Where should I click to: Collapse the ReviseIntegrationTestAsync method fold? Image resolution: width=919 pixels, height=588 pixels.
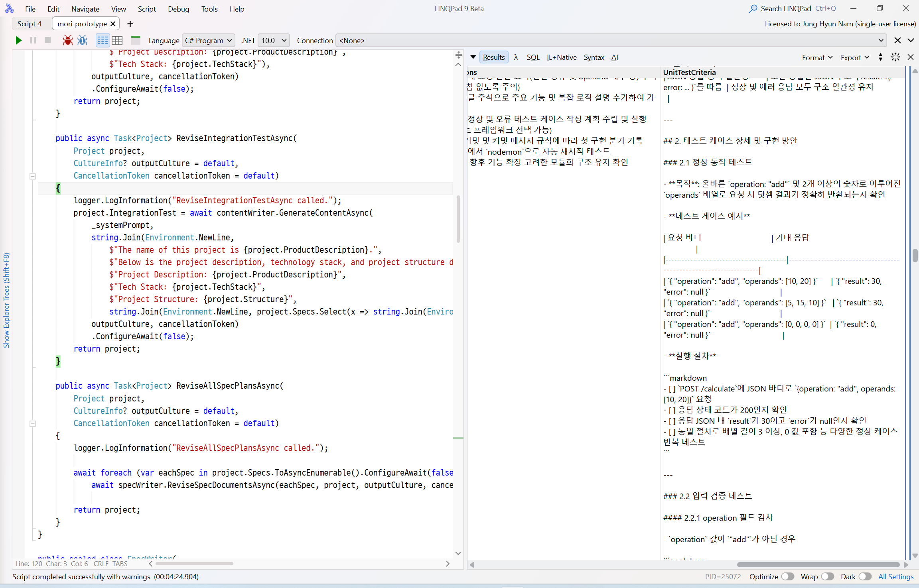coord(33,176)
